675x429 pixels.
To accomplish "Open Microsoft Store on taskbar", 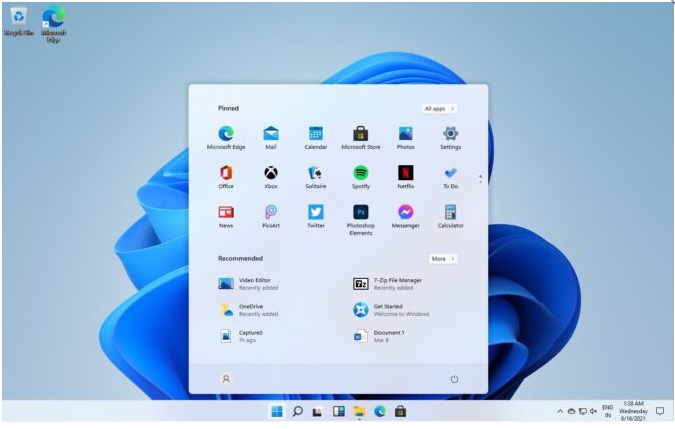I will [x=400, y=411].
